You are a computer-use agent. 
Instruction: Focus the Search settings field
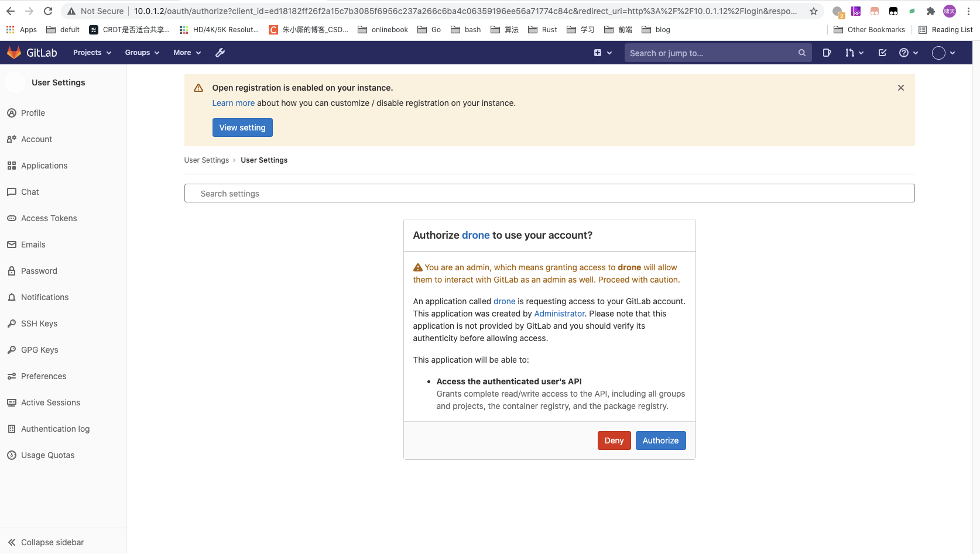click(549, 194)
